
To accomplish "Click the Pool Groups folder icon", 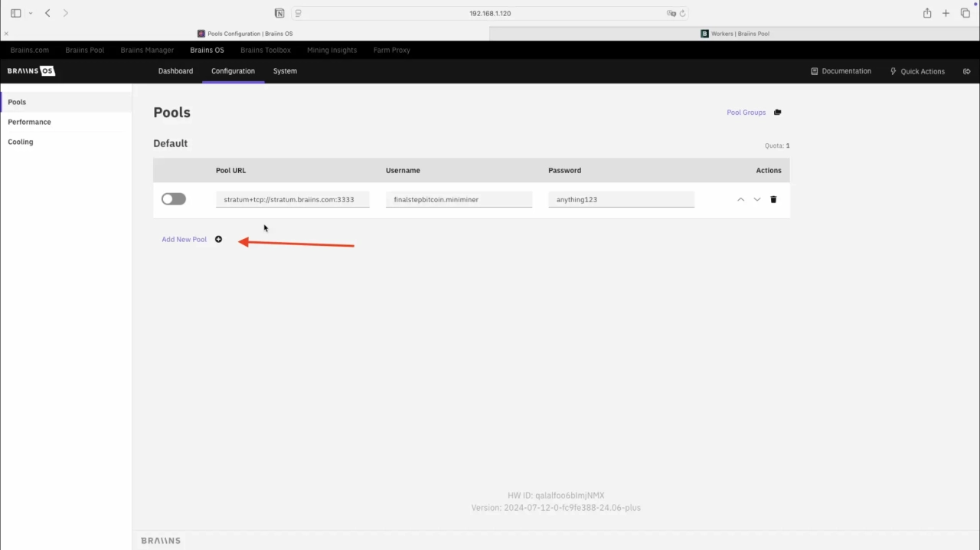I will click(777, 113).
